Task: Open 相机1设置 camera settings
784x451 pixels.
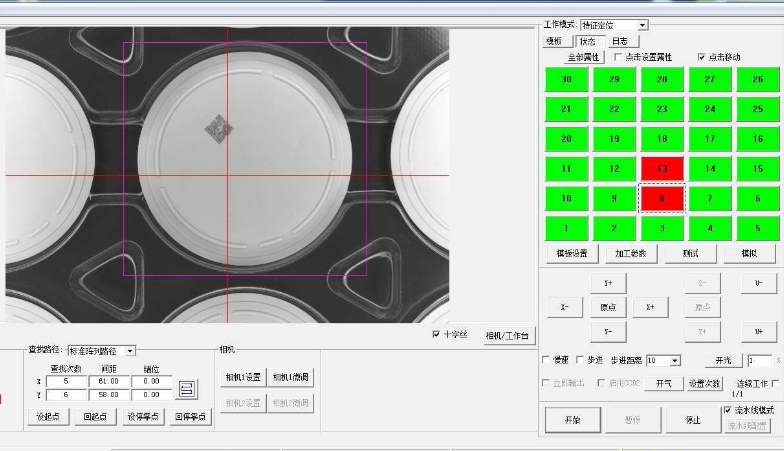Action: pos(242,377)
